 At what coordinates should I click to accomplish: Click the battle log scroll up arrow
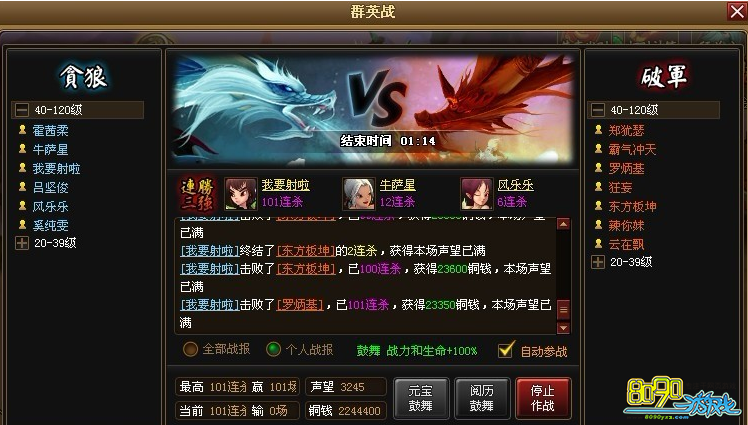563,224
